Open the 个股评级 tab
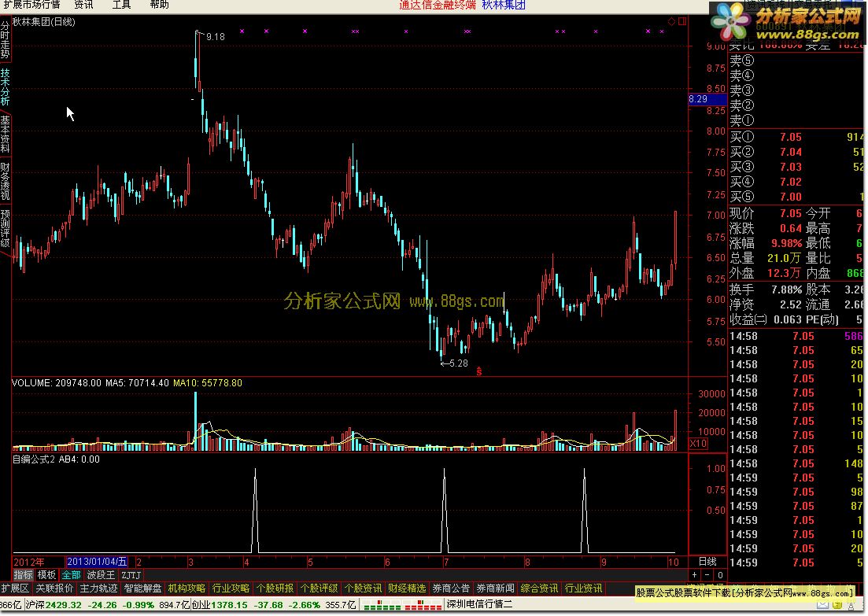The width and height of the screenshot is (868, 616). (319, 588)
